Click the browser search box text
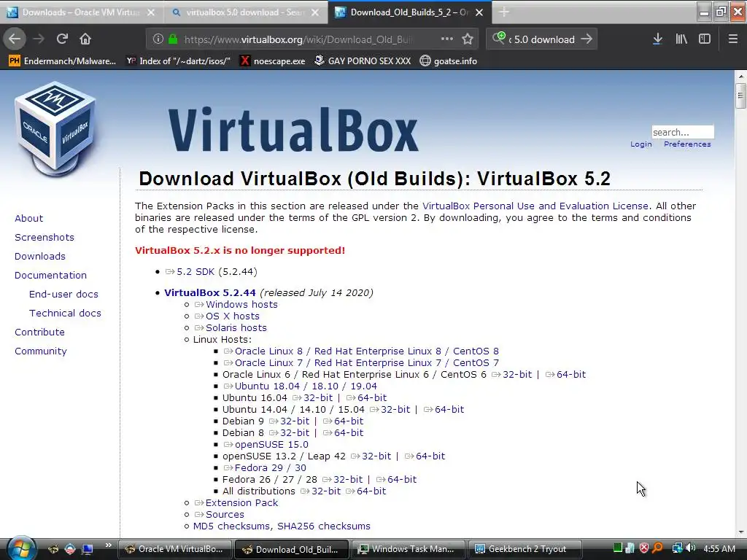Screen dimensions: 747x560 pos(543,39)
